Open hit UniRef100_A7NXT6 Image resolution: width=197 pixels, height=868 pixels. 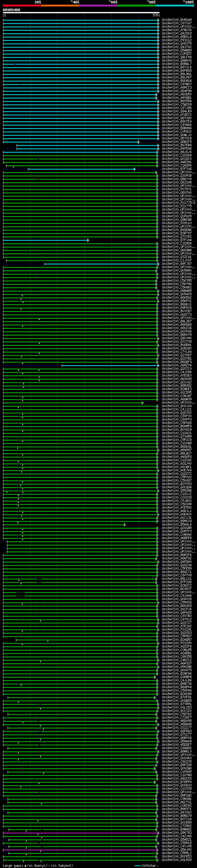coord(176,30)
